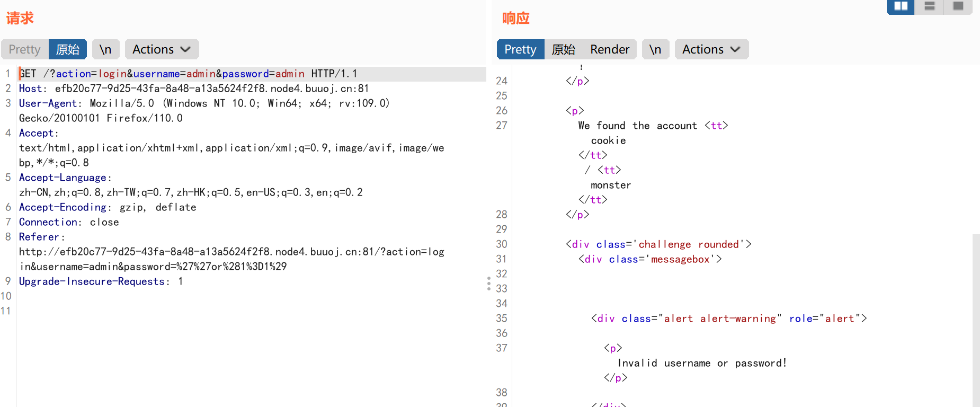Click the response panel vertical scrollbar
Viewport: 980px width, 407px height.
[x=976, y=318]
